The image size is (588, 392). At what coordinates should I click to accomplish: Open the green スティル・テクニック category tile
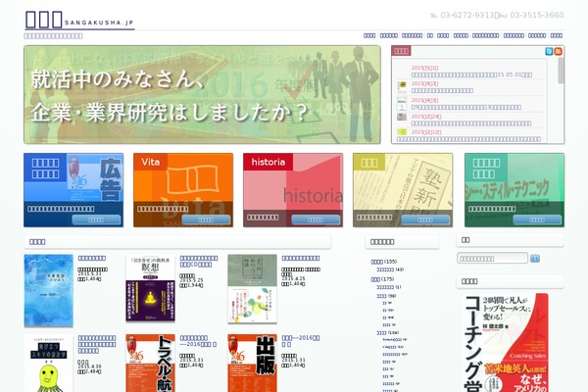pyautogui.click(x=514, y=190)
